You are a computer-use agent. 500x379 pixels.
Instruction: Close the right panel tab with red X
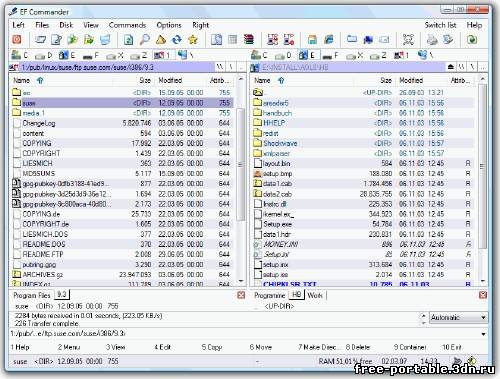(x=483, y=295)
